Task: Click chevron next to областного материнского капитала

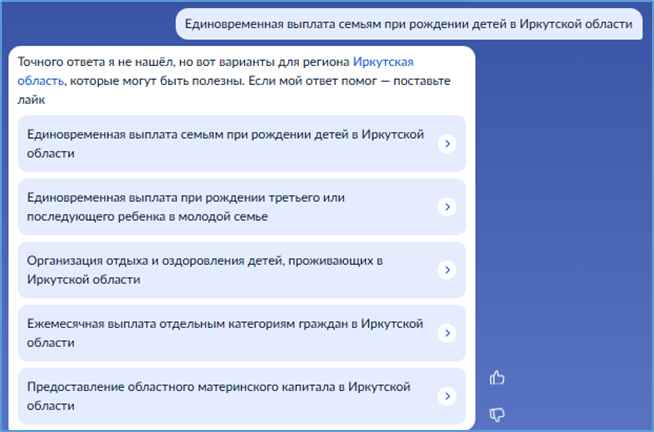Action: (447, 396)
